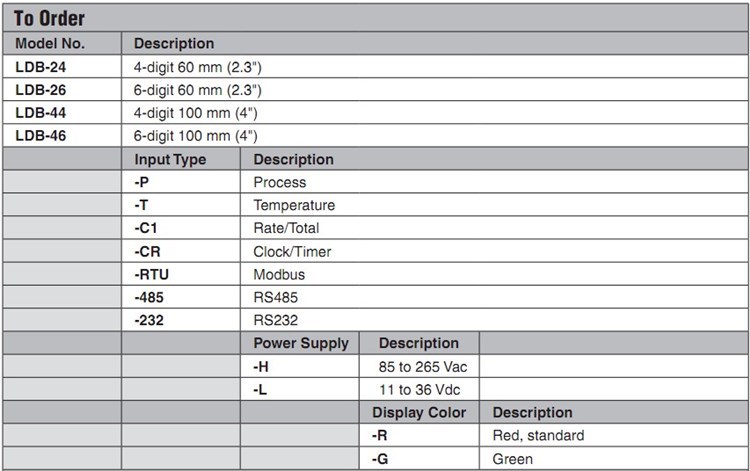
Task: Click the Power Supply column header
Action: tap(301, 343)
